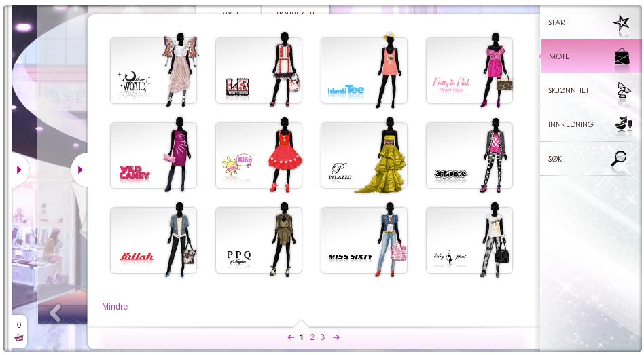The width and height of the screenshot is (644, 355).
Task: Open the LE Limited Edition store card
Action: pyautogui.click(x=259, y=71)
